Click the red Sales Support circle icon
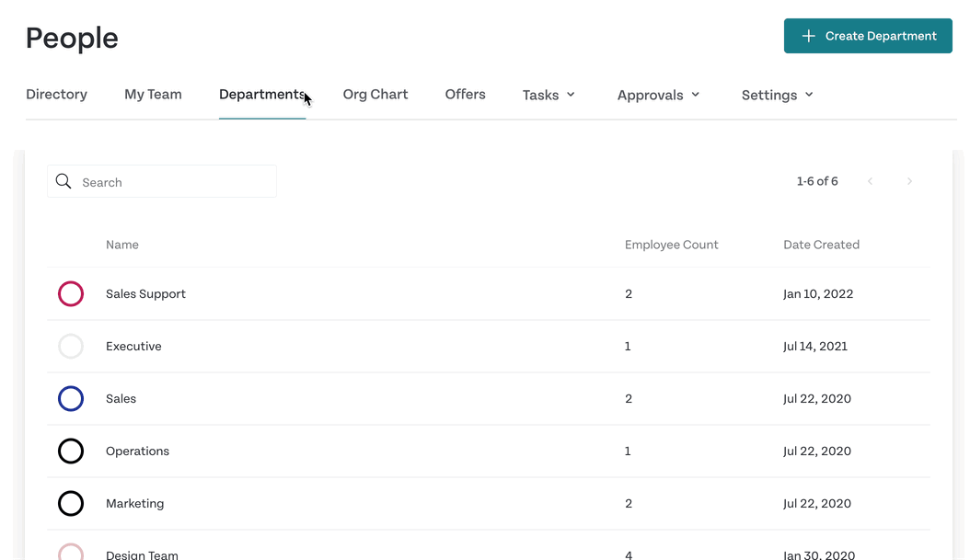Viewport: 970px width, 560px height. pos(71,293)
